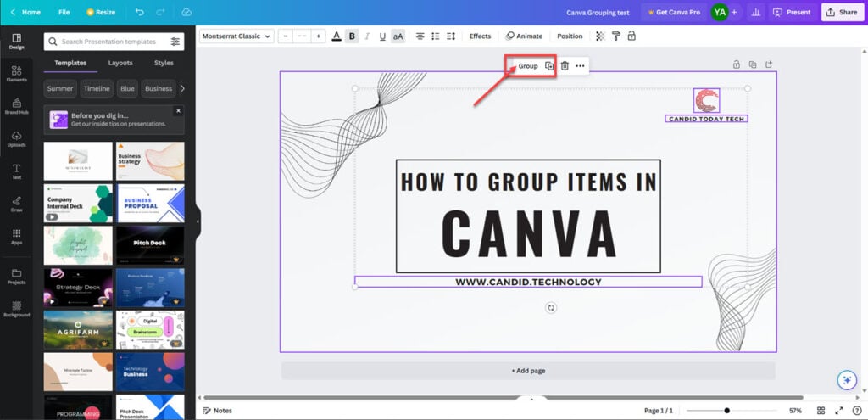Lock the page using page lock icon
868x420 pixels.
(x=737, y=64)
